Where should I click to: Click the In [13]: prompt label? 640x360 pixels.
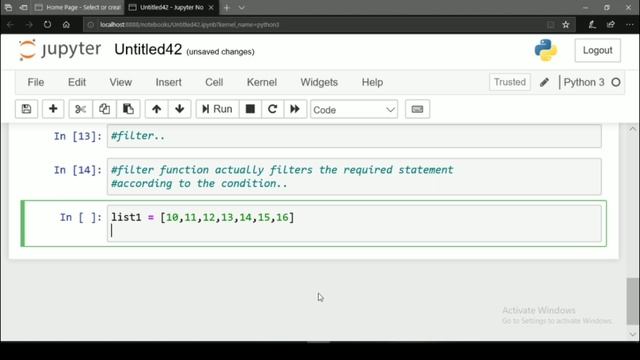pyautogui.click(x=78, y=136)
